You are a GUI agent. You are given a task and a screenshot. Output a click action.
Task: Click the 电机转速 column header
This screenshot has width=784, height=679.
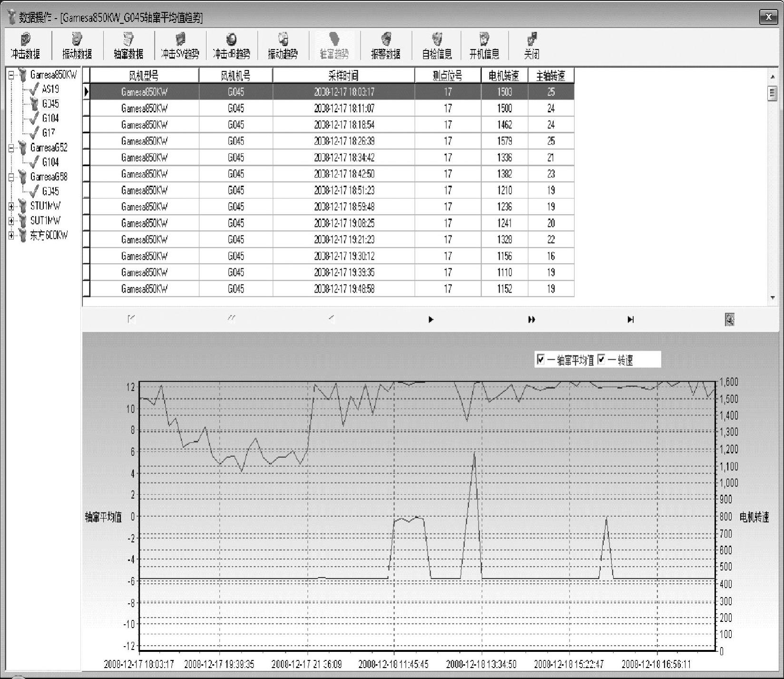[x=504, y=75]
